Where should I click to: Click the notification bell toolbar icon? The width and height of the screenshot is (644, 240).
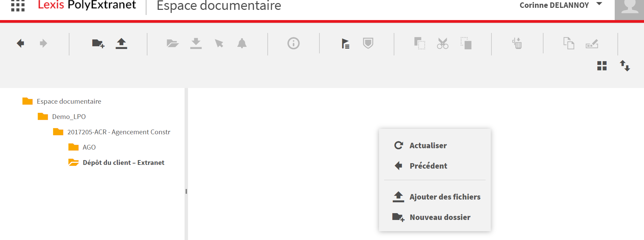click(x=242, y=43)
